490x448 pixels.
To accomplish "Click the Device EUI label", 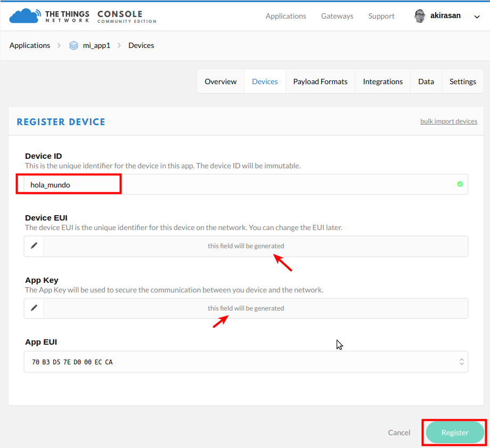I will [46, 218].
